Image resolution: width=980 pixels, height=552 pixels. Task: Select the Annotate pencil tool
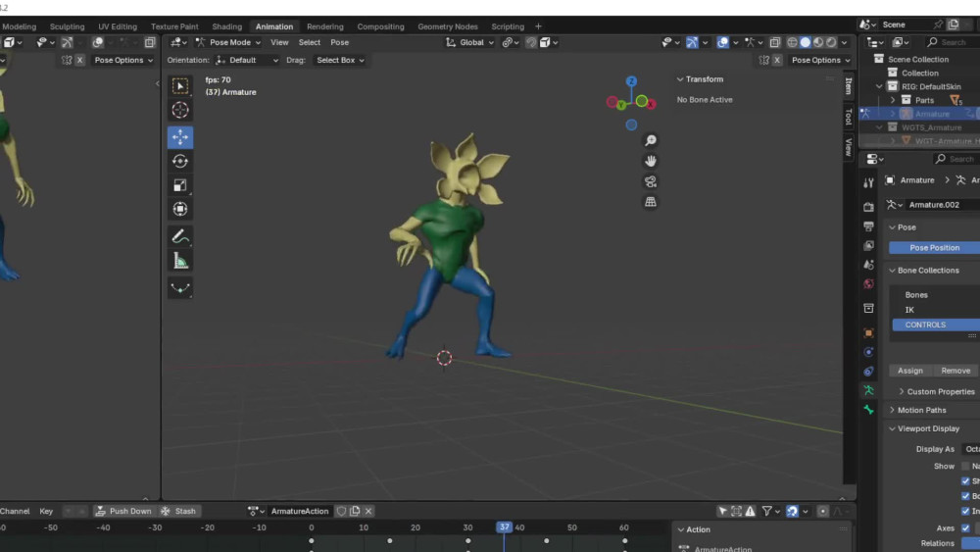tap(180, 236)
